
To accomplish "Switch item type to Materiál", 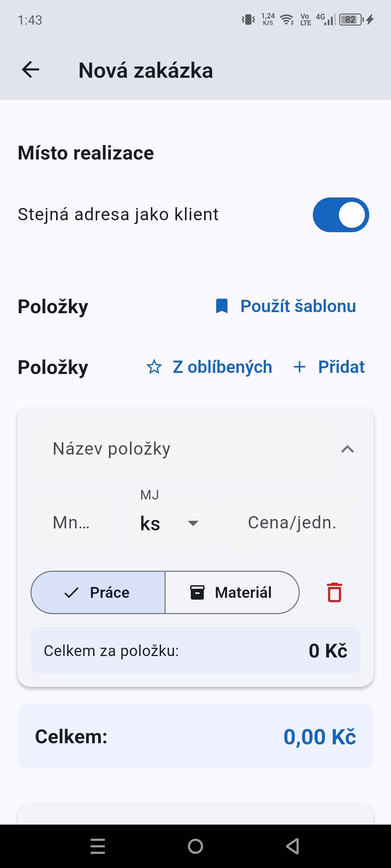I will 232,592.
